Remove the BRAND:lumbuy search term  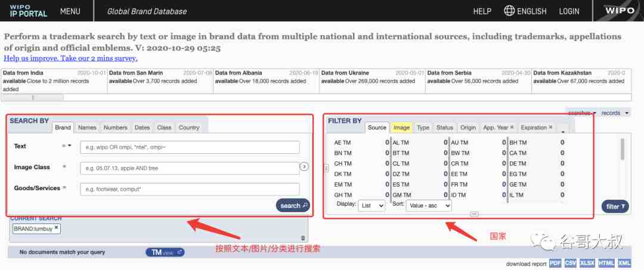(56, 228)
